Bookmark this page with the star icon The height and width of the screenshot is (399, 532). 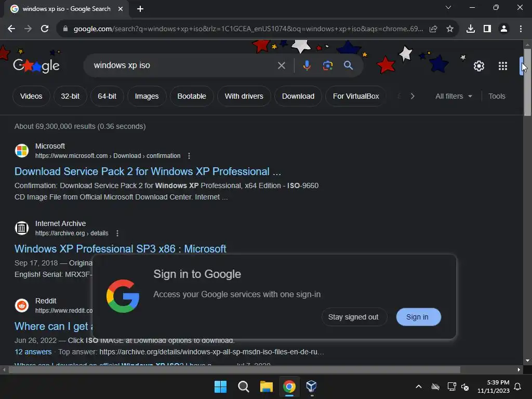point(450,29)
